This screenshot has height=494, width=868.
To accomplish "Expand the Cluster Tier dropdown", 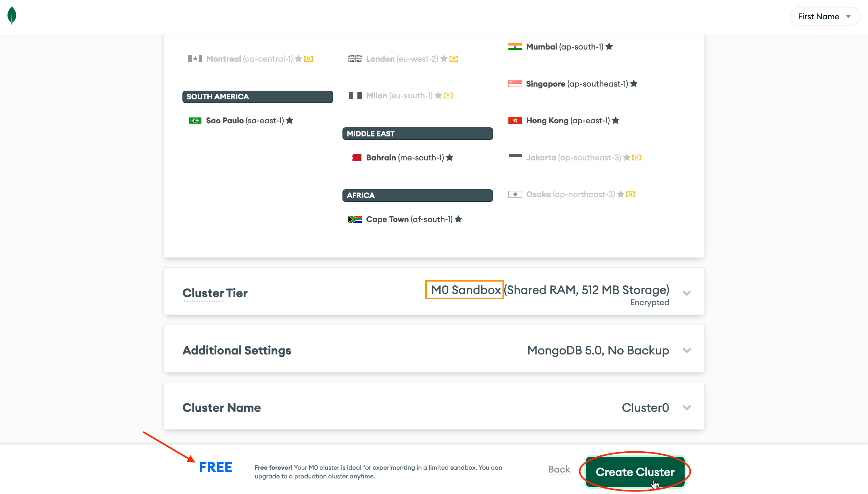I will [687, 292].
